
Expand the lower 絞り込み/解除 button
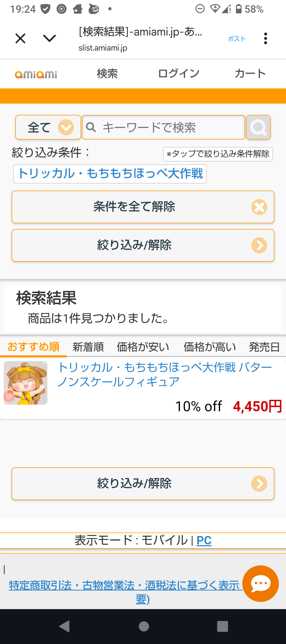[143, 484]
